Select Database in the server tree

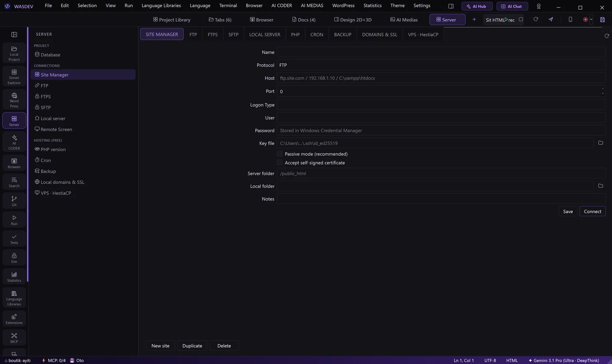click(x=83, y=55)
